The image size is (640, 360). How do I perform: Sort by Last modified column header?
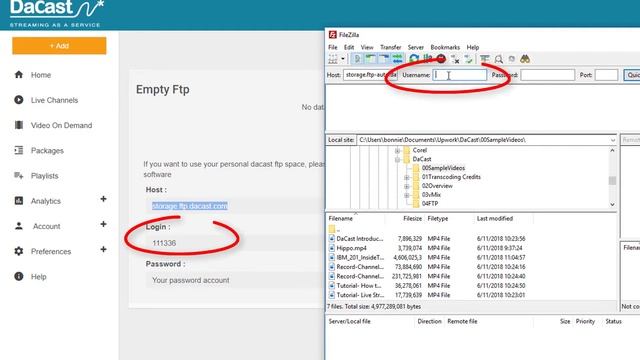click(x=495, y=219)
